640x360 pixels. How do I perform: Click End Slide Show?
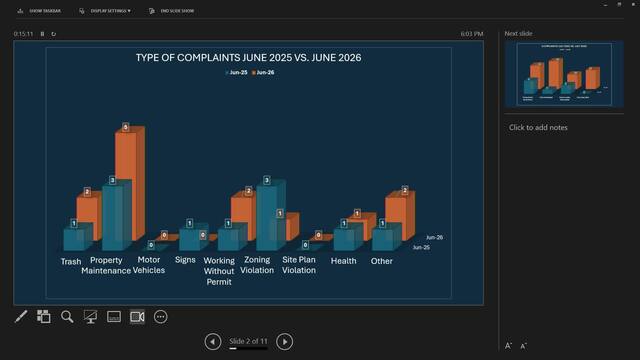click(x=172, y=11)
